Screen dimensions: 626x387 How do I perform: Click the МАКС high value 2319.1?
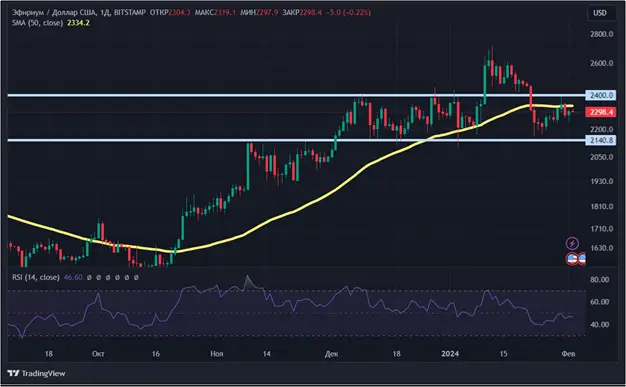(x=225, y=12)
